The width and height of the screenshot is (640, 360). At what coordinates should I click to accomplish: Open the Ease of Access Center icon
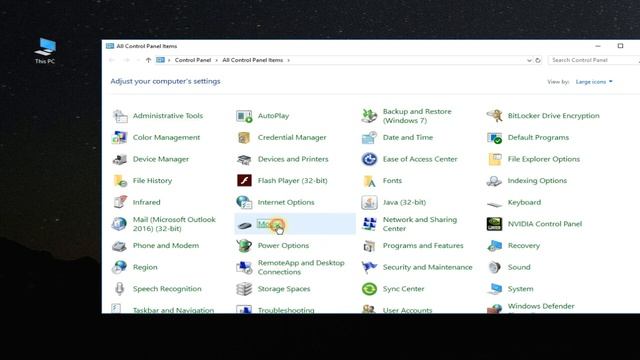(369, 159)
